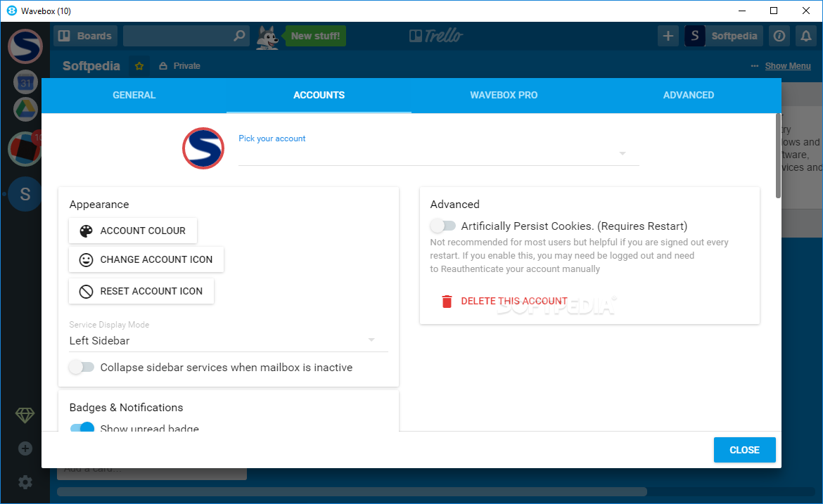Screen dimensions: 823x504
Task: Click the large Softpedia account avatar
Action: [203, 148]
